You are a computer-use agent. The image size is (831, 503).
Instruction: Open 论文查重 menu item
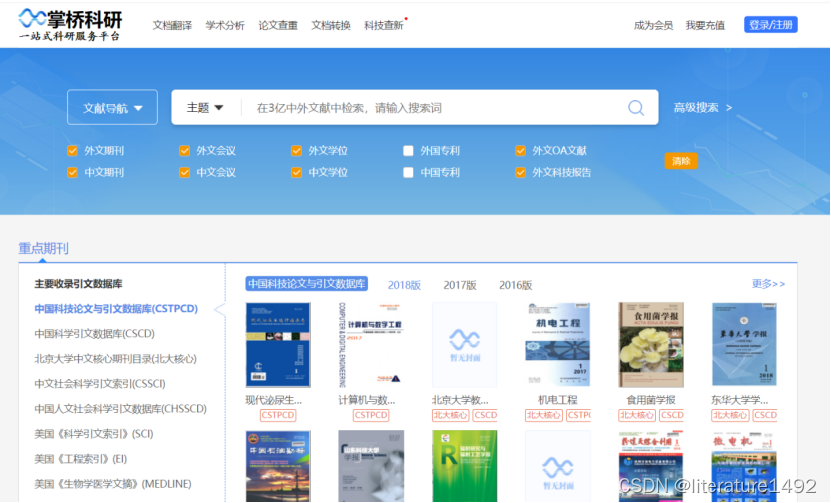coord(278,25)
